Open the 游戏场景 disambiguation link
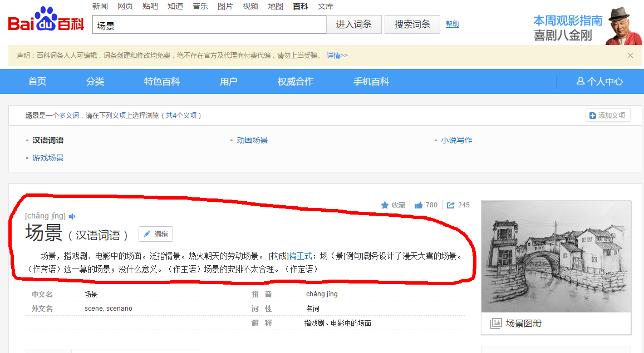The width and height of the screenshot is (644, 353). 48,158
